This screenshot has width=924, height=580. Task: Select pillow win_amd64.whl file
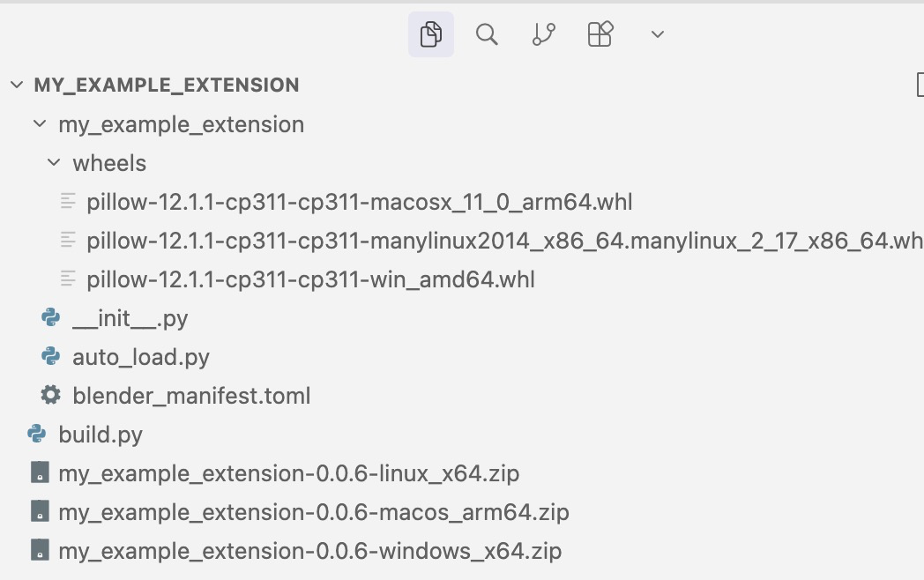click(310, 279)
